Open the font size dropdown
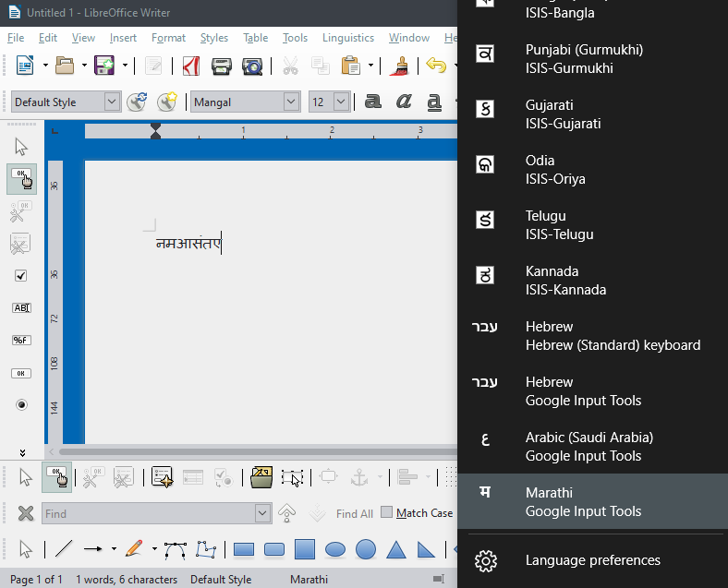Screen dimensions: 728x588 pos(341,102)
